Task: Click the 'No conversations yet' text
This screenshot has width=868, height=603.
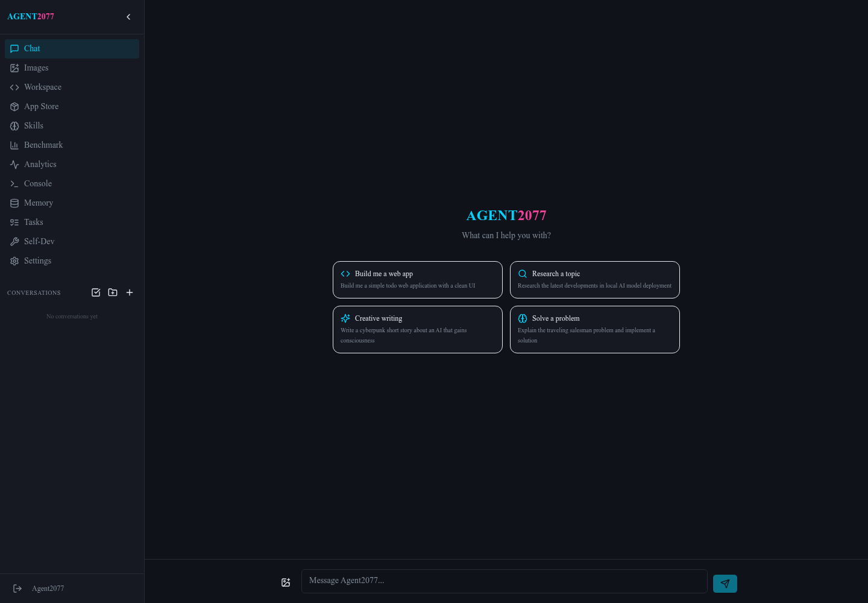Action: pos(72,317)
